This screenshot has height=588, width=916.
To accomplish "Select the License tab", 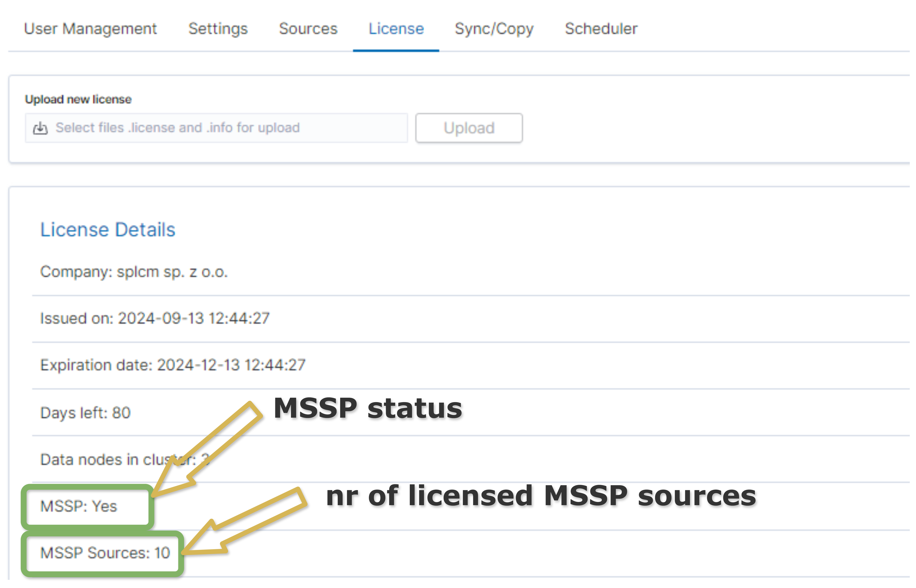I will 396,29.
